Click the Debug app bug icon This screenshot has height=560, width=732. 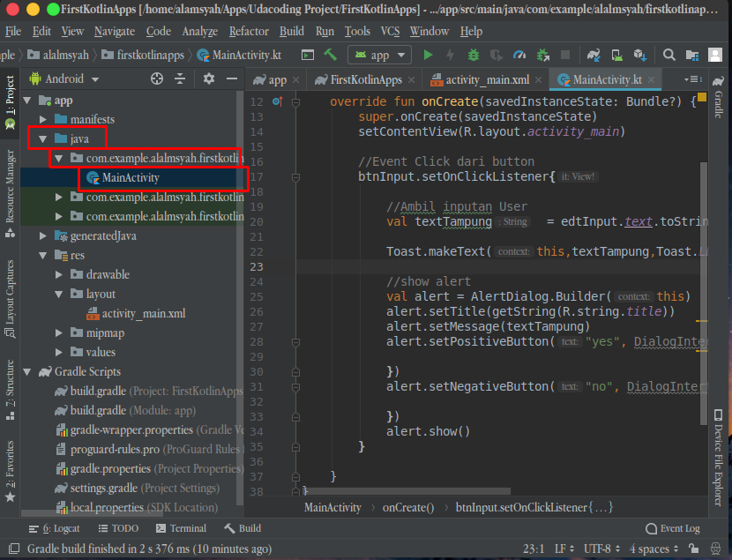pyautogui.click(x=474, y=55)
